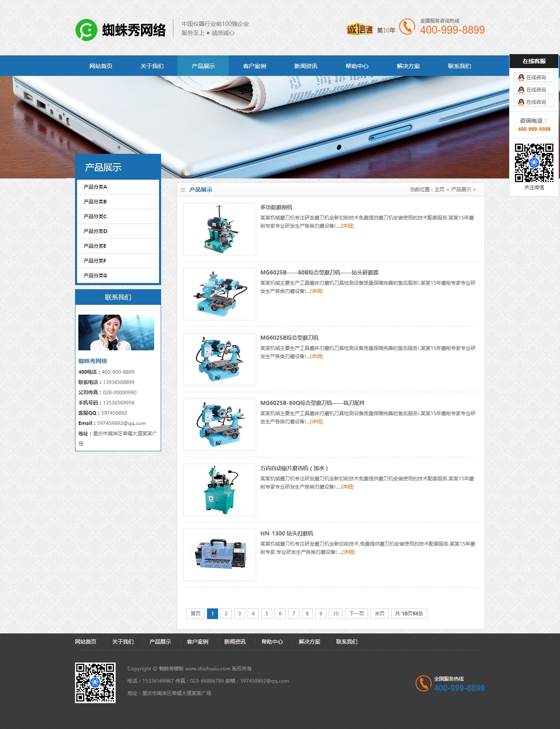This screenshot has width=560, height=729.
Task: Click the small red icon beside 产品展示 heading
Action: click(183, 190)
